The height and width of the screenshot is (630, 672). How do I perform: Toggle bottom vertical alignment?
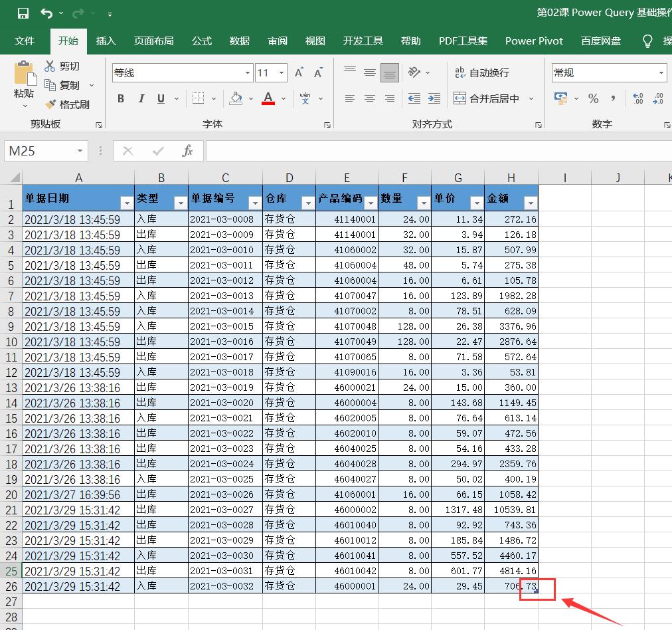click(x=390, y=72)
